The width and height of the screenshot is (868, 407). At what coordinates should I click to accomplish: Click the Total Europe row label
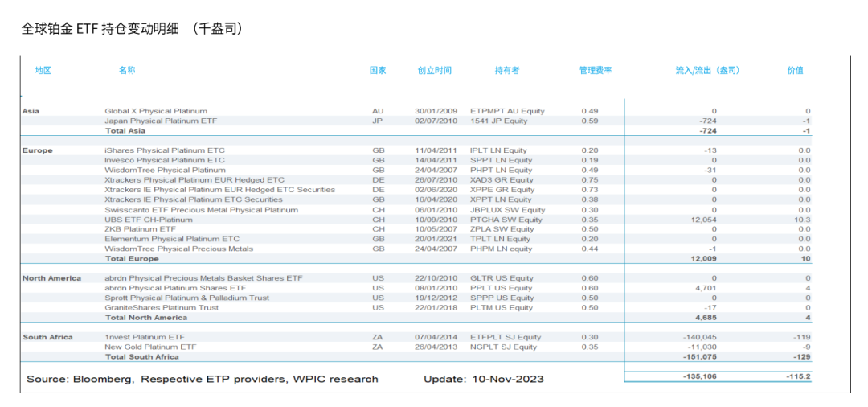tap(132, 258)
